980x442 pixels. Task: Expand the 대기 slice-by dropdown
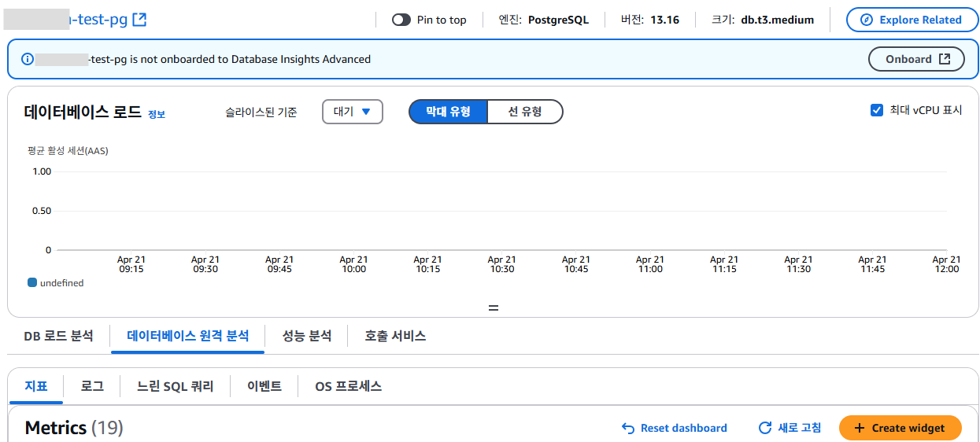coord(353,112)
